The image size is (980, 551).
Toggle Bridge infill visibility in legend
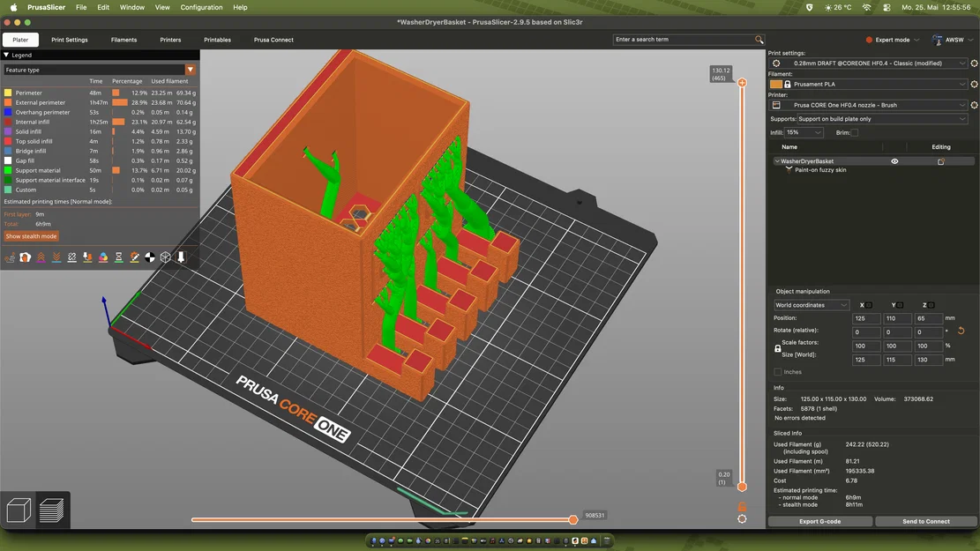[100, 151]
